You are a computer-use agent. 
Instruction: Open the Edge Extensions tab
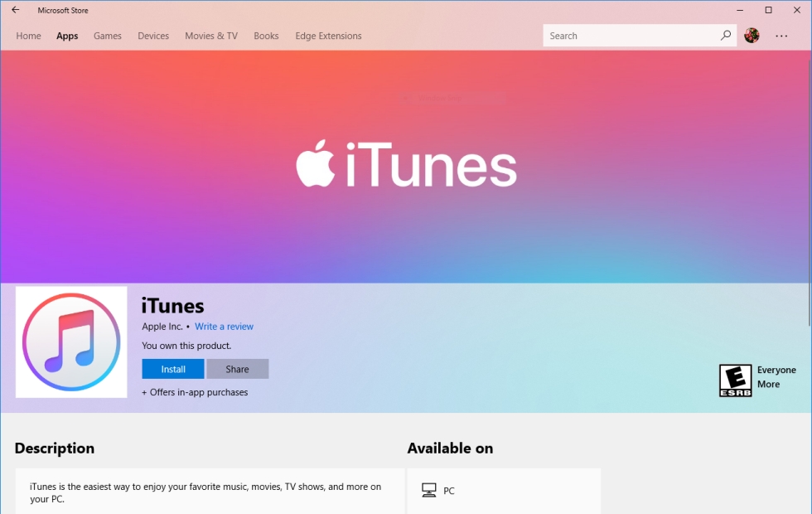[328, 36]
